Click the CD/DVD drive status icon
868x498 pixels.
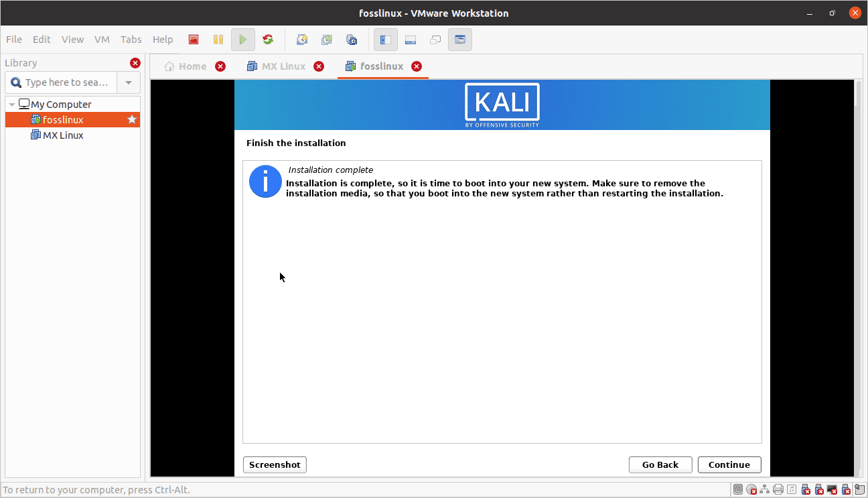(x=751, y=490)
